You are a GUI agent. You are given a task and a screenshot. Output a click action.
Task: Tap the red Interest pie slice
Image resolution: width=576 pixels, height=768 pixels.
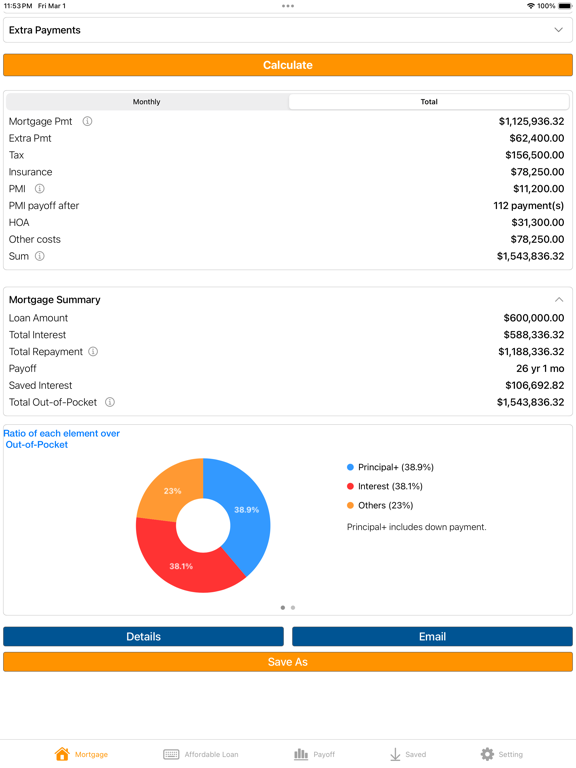tap(181, 566)
